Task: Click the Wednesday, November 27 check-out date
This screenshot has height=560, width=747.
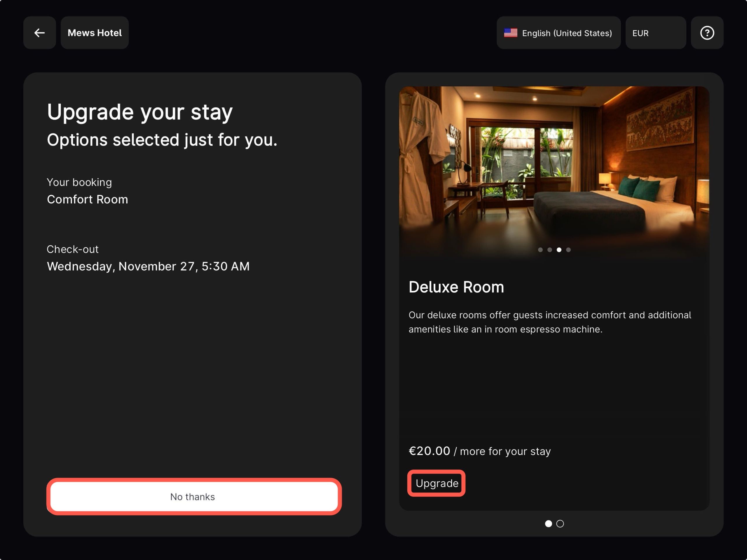Action: (x=148, y=266)
